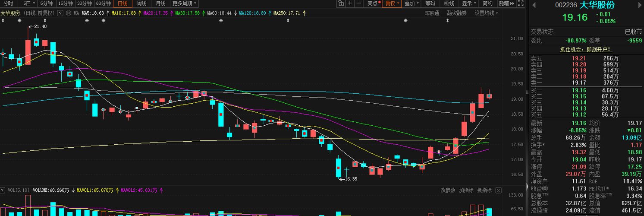
Task: Click the lock icon in chart toolbar
Action: click(340, 3)
